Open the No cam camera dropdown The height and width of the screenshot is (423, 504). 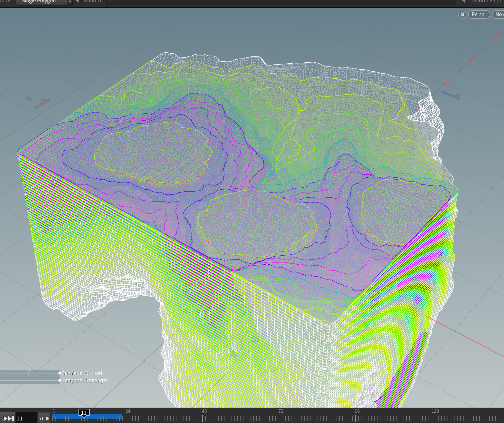[498, 14]
